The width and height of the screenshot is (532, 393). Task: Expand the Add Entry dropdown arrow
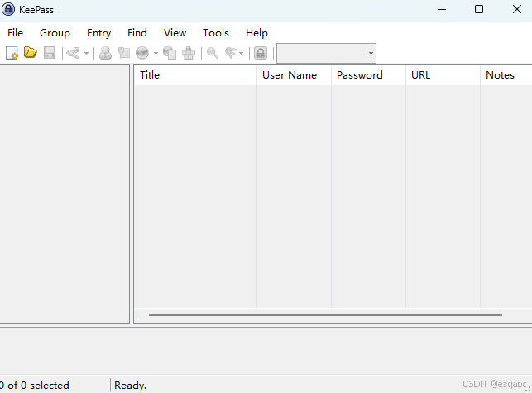click(x=86, y=53)
